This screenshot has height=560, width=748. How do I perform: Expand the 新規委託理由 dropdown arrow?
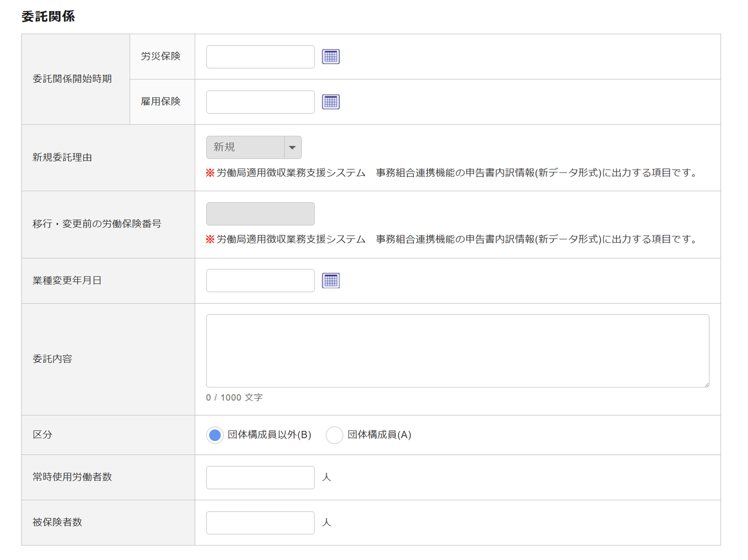[x=292, y=147]
